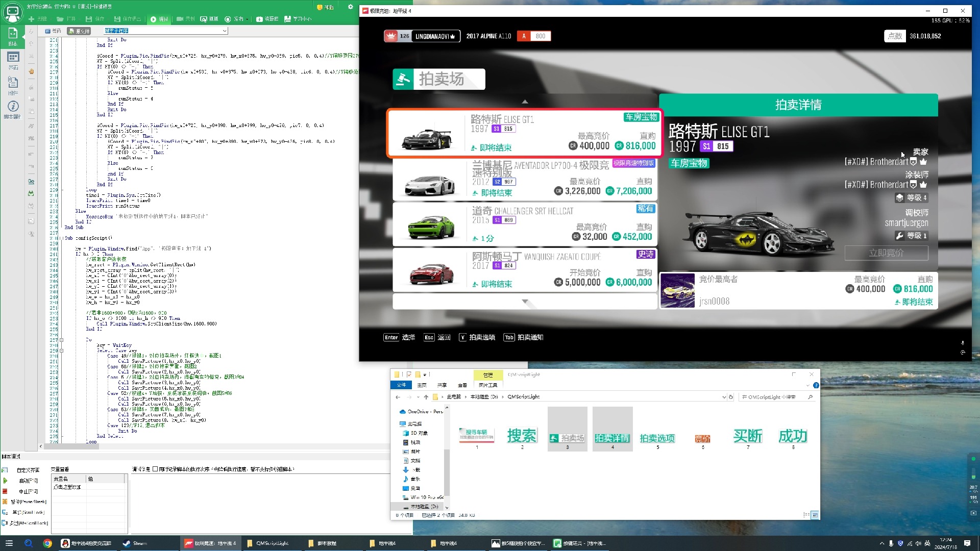This screenshot has height=551, width=980.
Task: Open the screen capture (抓抓) tool
Action: coord(209,19)
